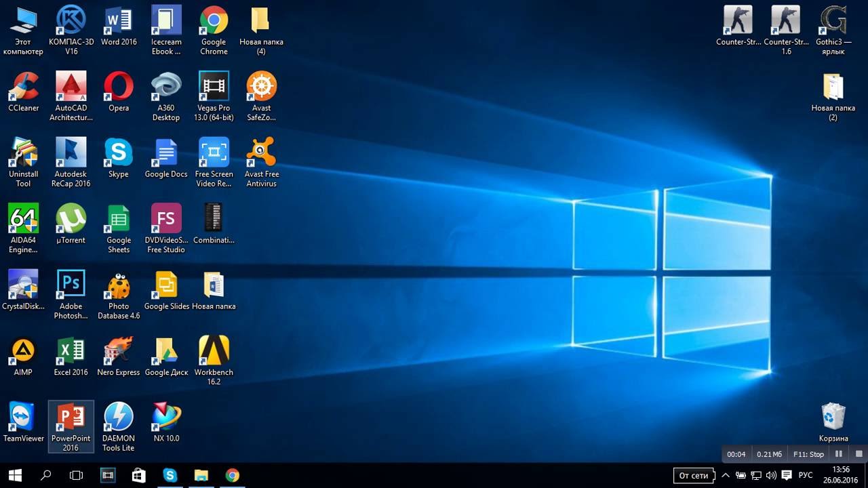This screenshot has width=868, height=488.
Task: Select the Vegas Pro 13.0 desktop shortcut
Action: coord(214,96)
